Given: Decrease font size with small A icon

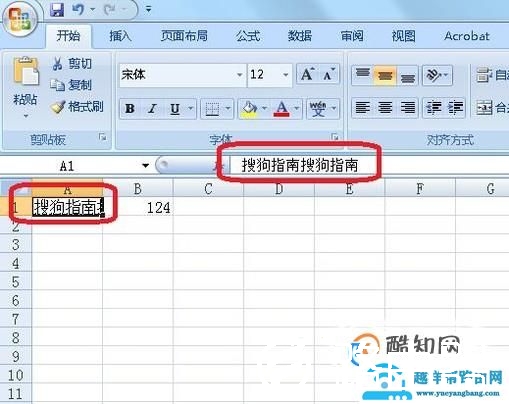Looking at the screenshot, I should (329, 75).
